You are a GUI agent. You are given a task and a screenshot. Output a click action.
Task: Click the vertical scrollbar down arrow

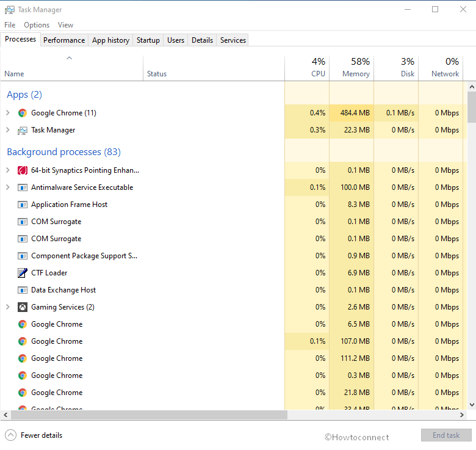(472, 404)
